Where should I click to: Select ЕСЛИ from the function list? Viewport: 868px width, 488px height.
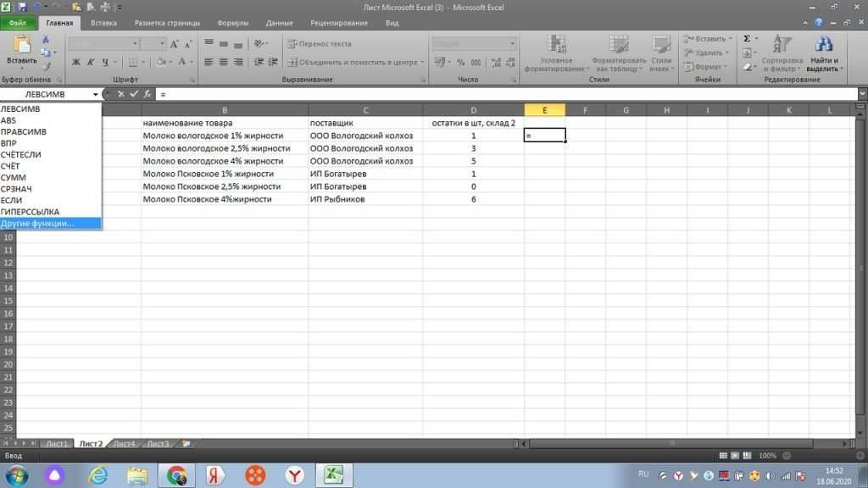click(x=50, y=200)
